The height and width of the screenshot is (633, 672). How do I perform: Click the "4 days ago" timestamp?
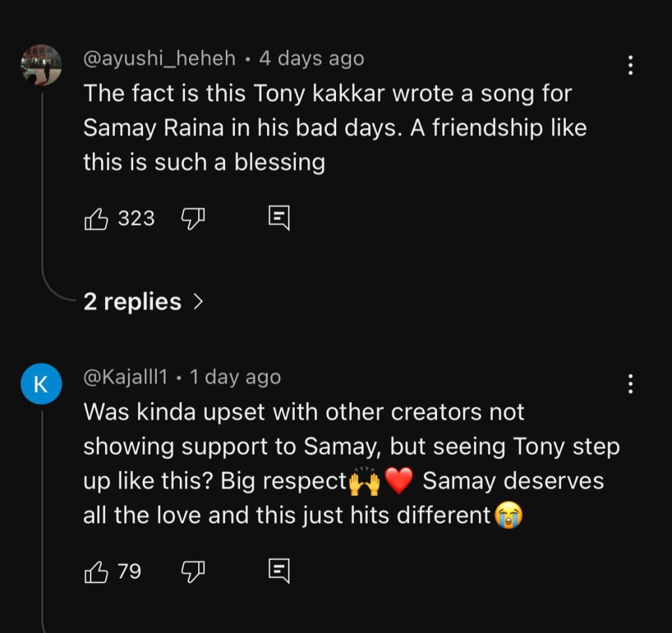tap(312, 58)
